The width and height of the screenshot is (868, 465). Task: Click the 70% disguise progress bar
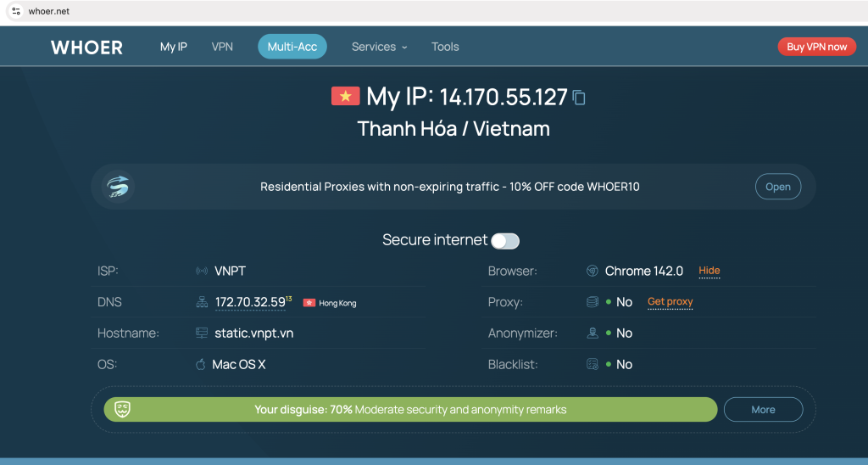coord(410,409)
